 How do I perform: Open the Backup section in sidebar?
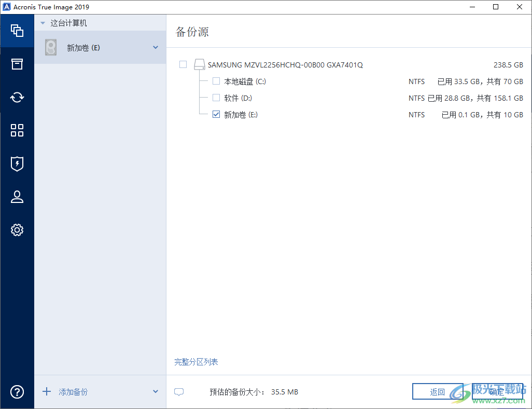[x=17, y=31]
